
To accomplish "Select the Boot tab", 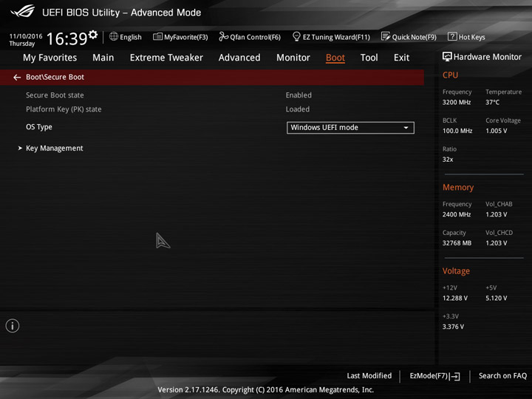I will 335,58.
